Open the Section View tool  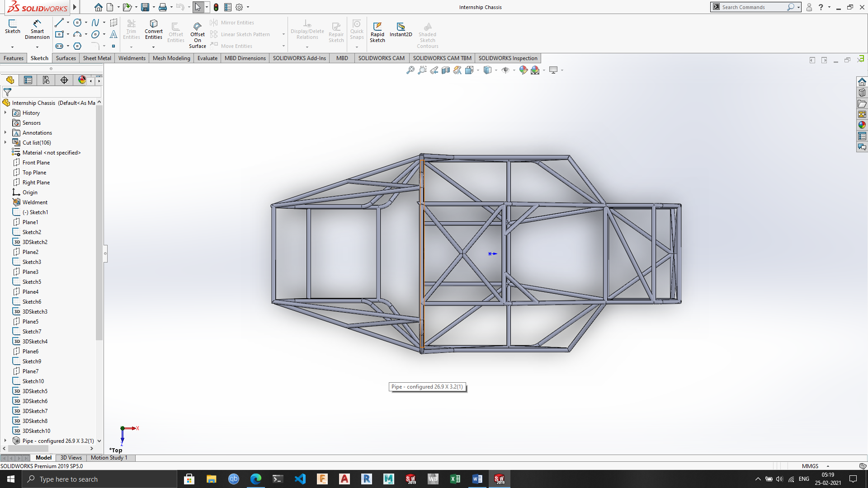(446, 70)
